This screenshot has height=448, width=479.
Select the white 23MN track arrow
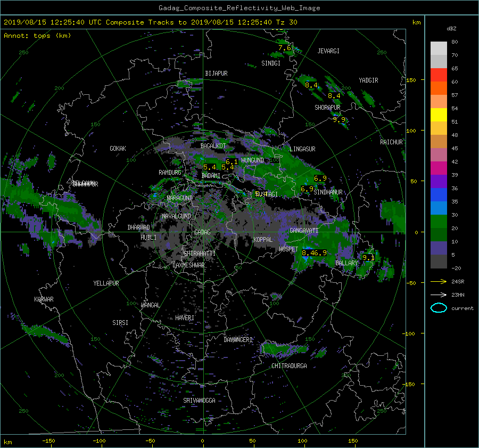click(439, 295)
